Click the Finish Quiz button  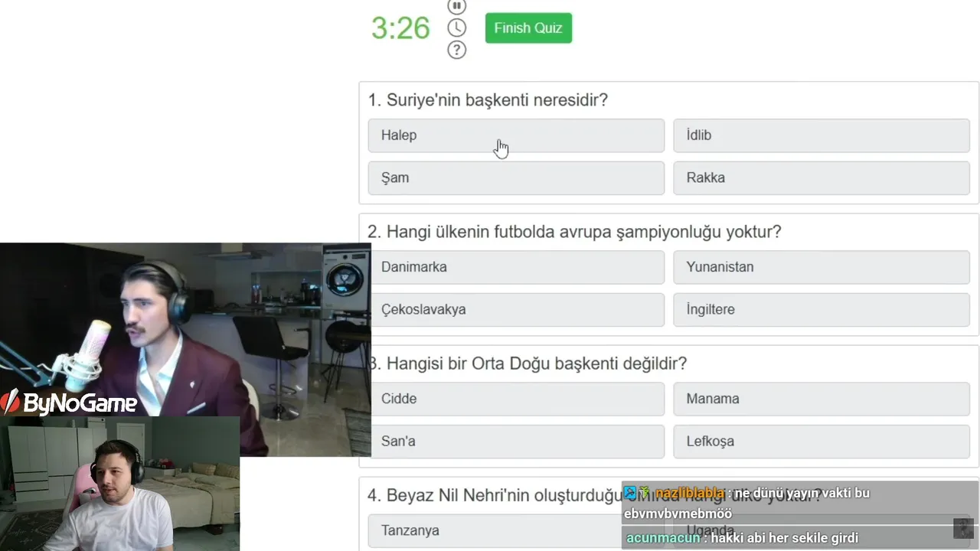(x=528, y=28)
